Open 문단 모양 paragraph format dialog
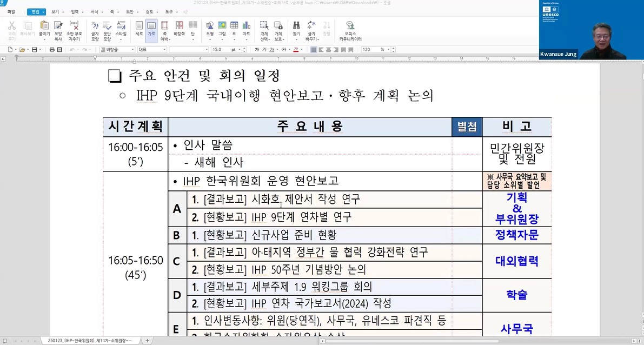The height and width of the screenshot is (345, 644). pos(107,31)
